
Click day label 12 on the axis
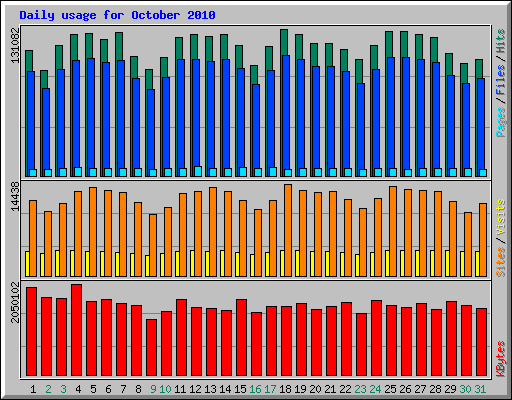coord(195,389)
